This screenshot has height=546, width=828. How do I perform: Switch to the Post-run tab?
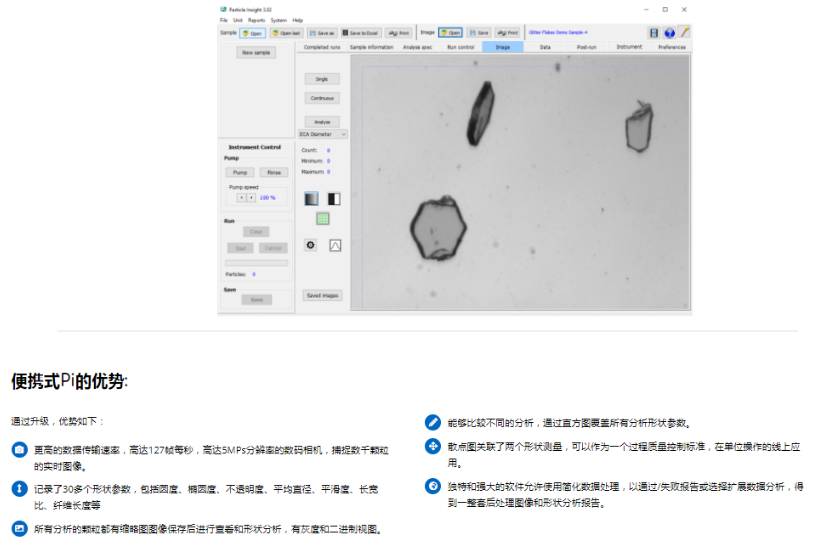point(587,47)
